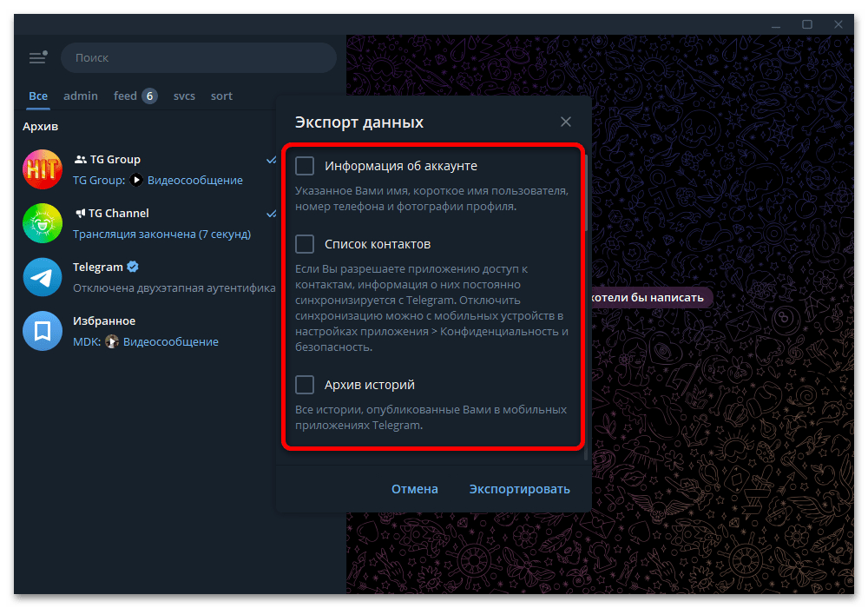Open the sort folder tab

point(221,96)
